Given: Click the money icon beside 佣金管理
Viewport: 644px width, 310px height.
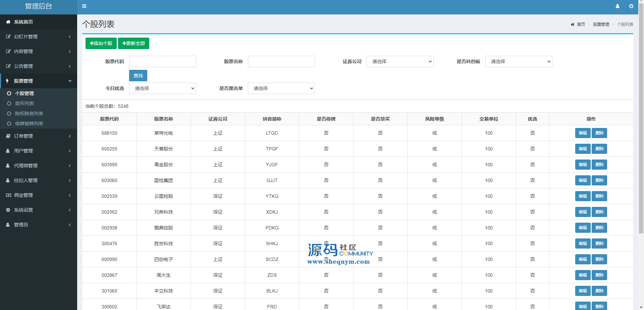Looking at the screenshot, I should [x=8, y=195].
